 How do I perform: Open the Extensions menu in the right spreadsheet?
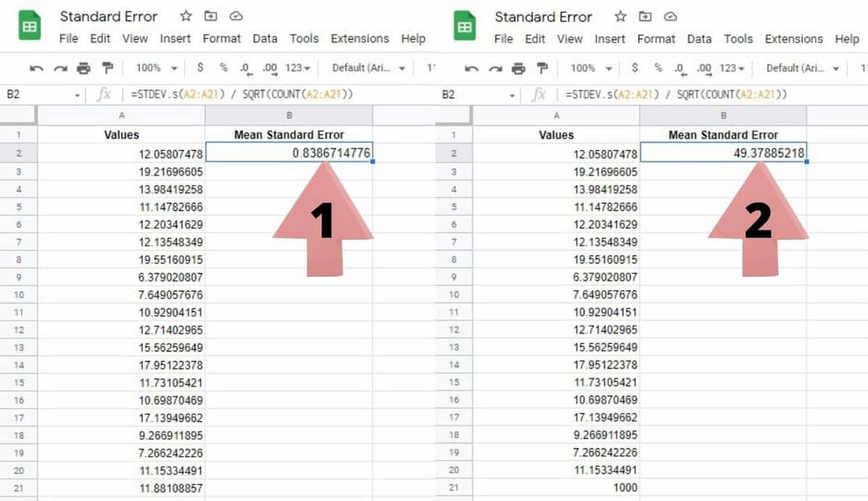pos(793,39)
